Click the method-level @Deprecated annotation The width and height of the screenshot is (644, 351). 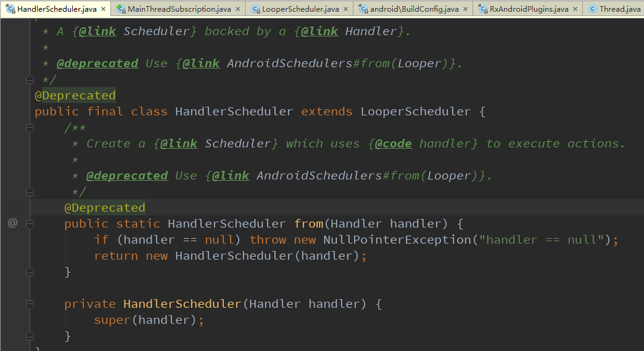point(105,207)
